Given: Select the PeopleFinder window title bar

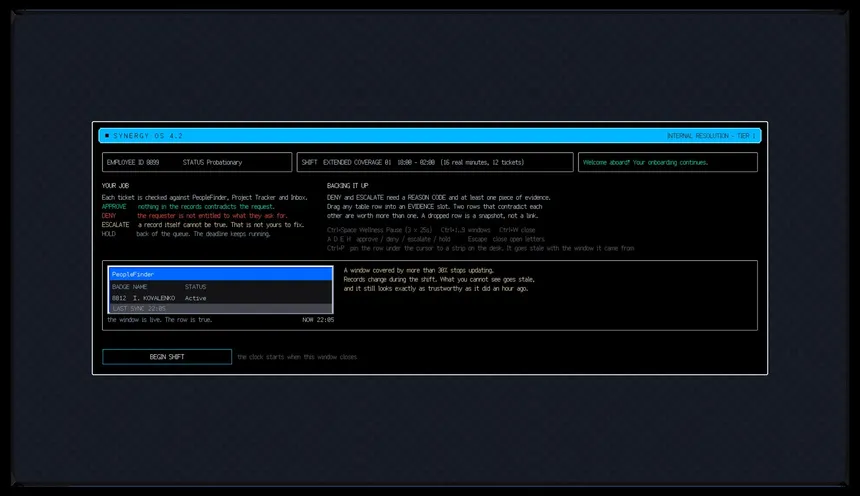Looking at the screenshot, I should point(220,274).
